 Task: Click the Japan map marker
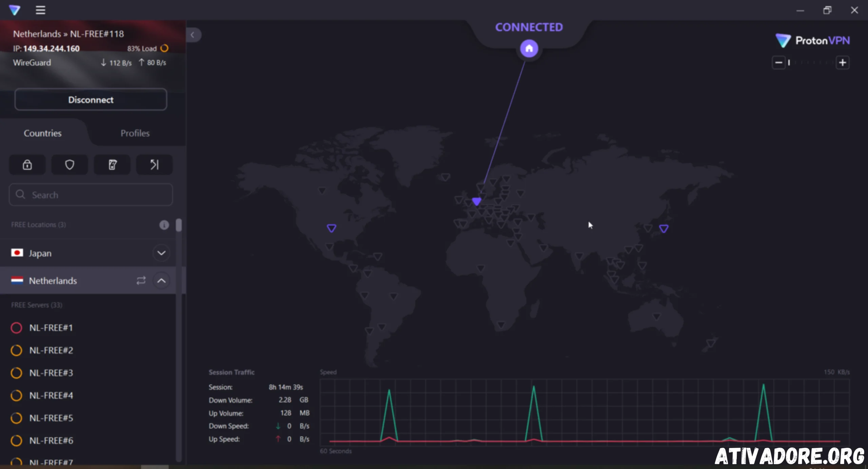[664, 229]
